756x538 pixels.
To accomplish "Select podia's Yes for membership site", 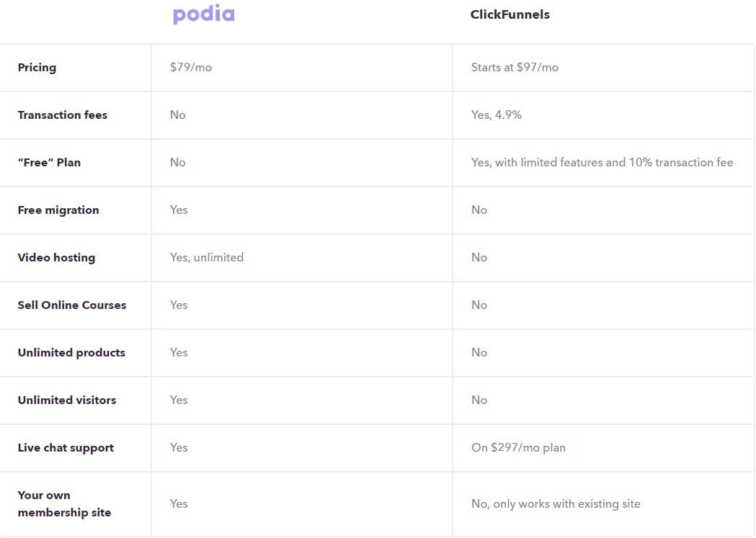I will click(179, 503).
